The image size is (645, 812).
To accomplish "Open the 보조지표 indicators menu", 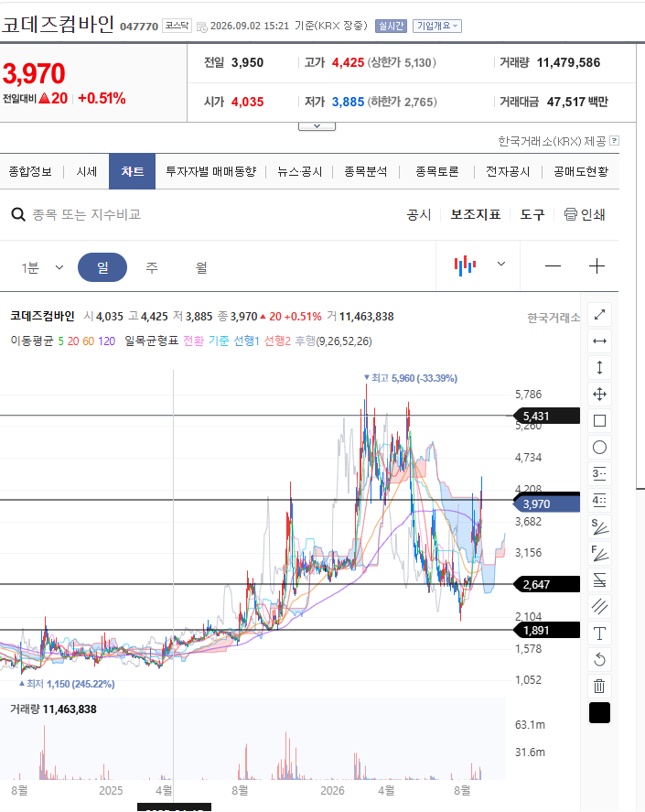I will 476,214.
